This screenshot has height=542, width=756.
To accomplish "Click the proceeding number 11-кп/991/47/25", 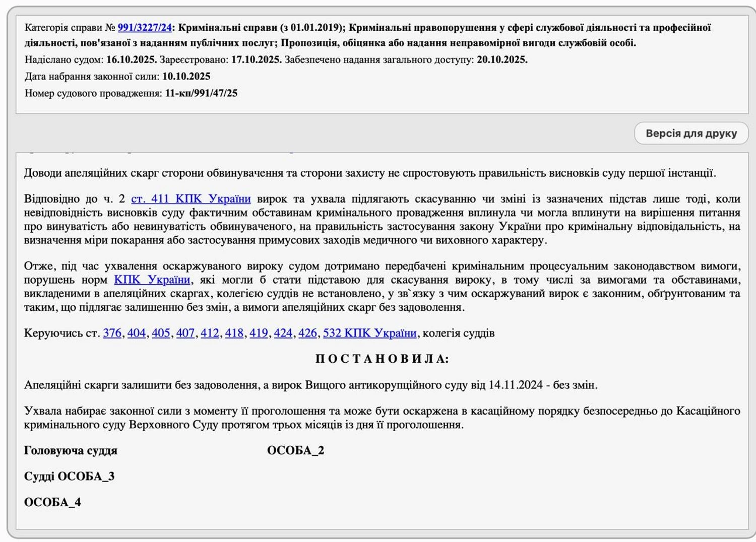I will click(x=201, y=93).
